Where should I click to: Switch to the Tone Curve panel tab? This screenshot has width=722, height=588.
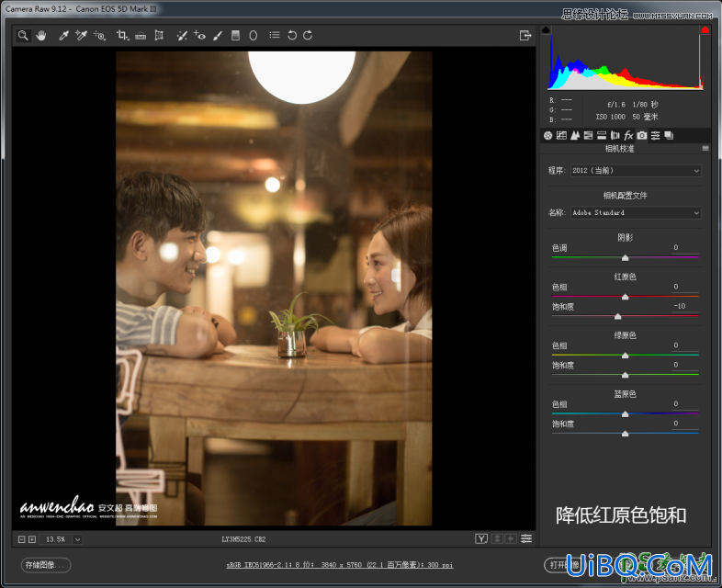[561, 135]
